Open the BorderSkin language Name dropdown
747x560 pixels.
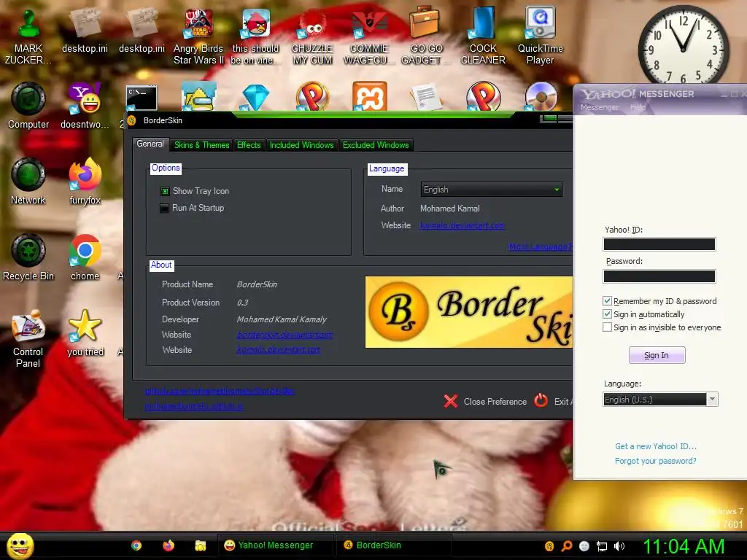[x=491, y=190]
